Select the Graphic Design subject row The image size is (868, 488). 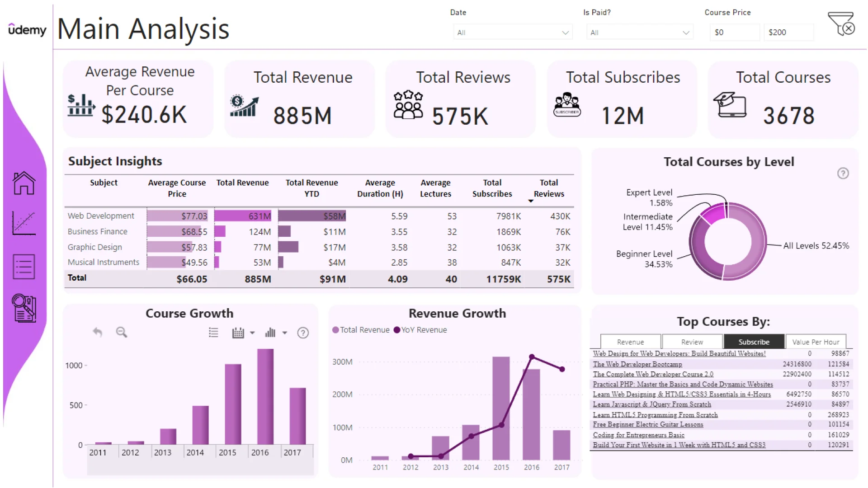point(319,247)
